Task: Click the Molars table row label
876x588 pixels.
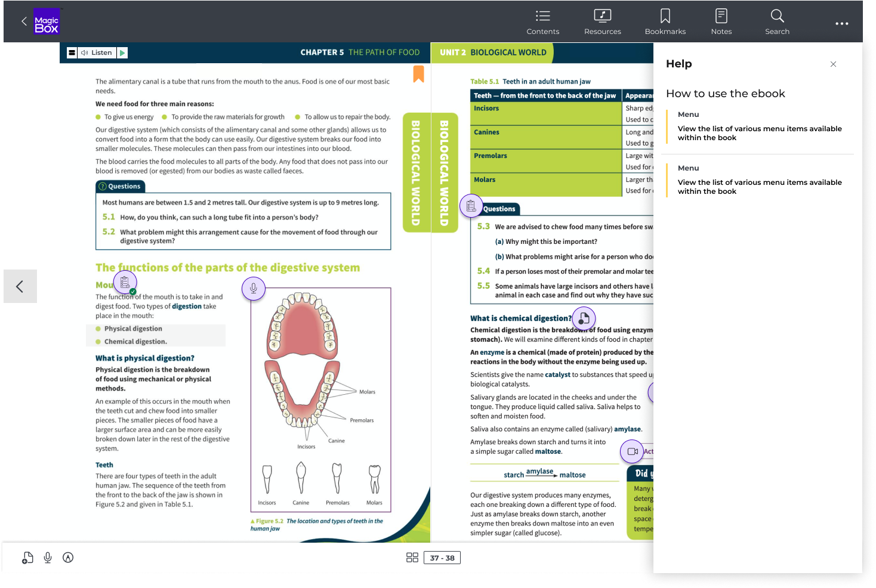Action: pyautogui.click(x=485, y=180)
